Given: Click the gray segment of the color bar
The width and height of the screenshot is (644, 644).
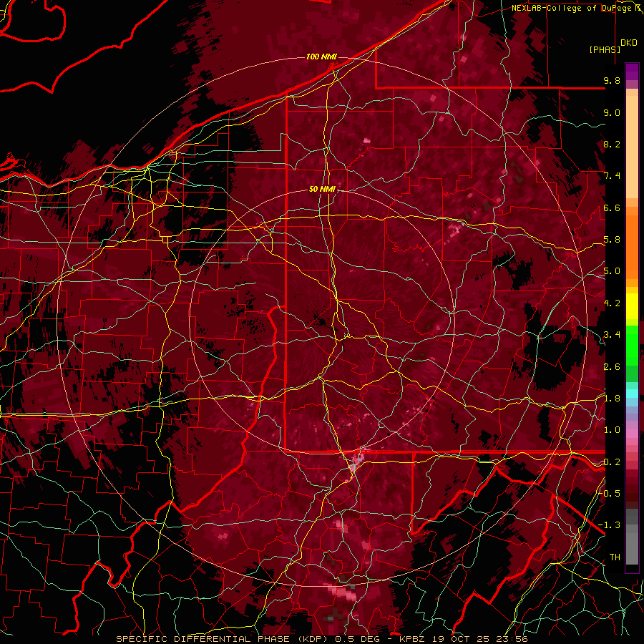Looking at the screenshot, I should 632,536.
